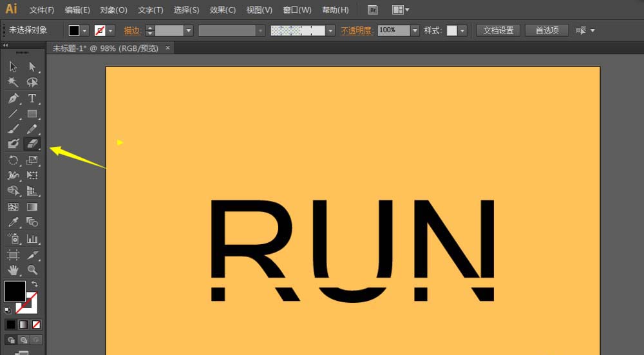The width and height of the screenshot is (644, 355).
Task: Expand the opacity 100% dropdown
Action: (x=415, y=30)
